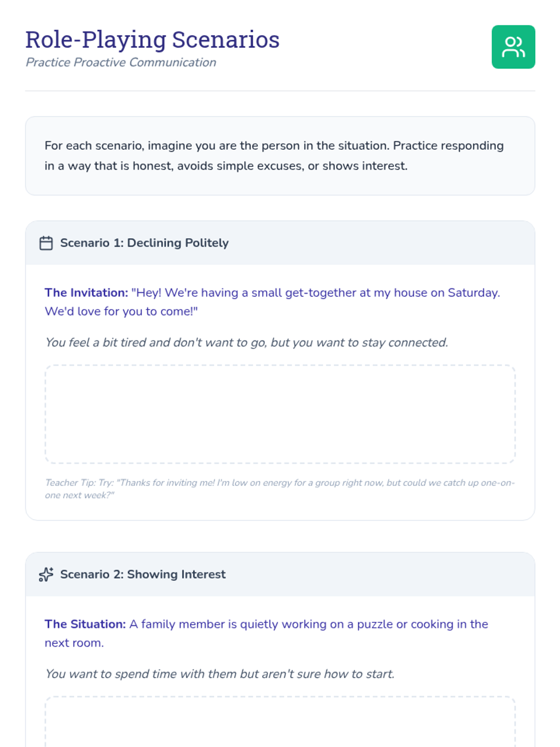Click the 'Role-Playing Scenarios' page title
This screenshot has height=747, width=560.
152,40
